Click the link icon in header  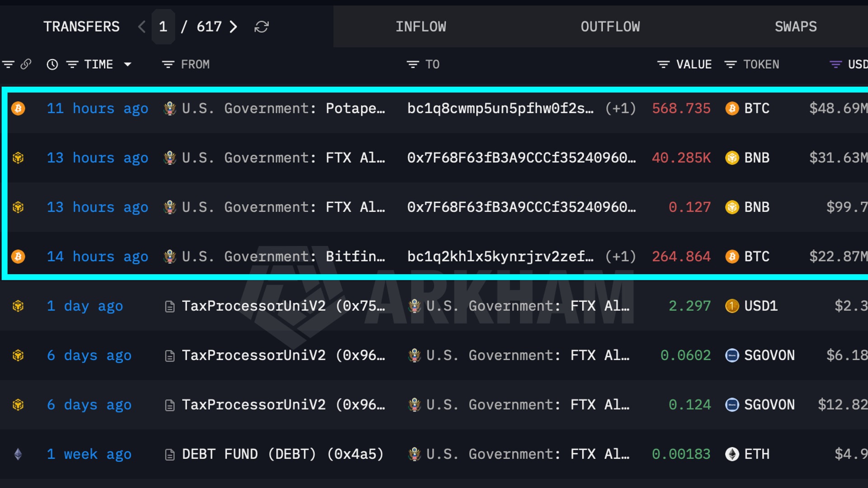tap(26, 65)
